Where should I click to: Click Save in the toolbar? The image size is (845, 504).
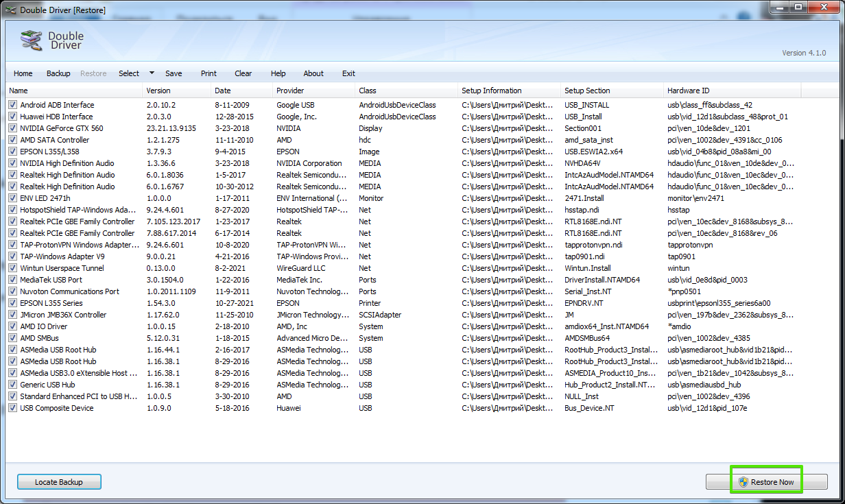(x=174, y=73)
